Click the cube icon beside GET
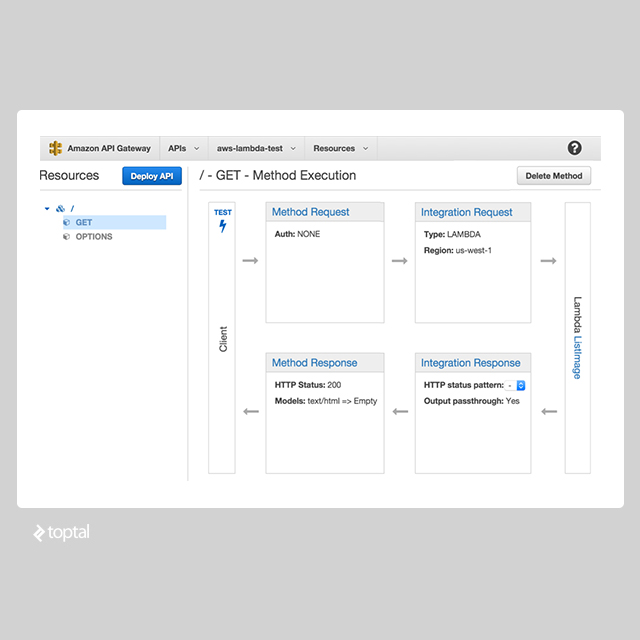The height and width of the screenshot is (640, 640). [67, 222]
